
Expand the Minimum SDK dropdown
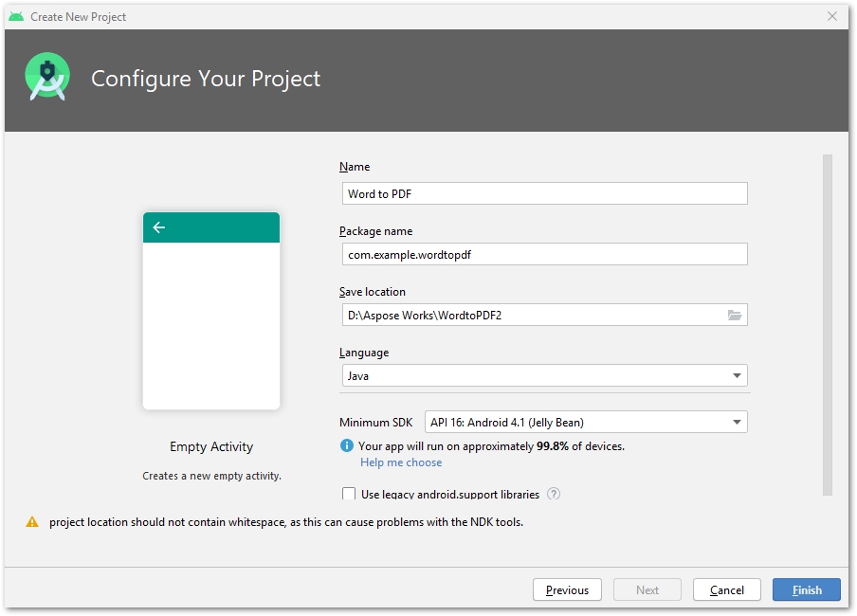pos(586,422)
